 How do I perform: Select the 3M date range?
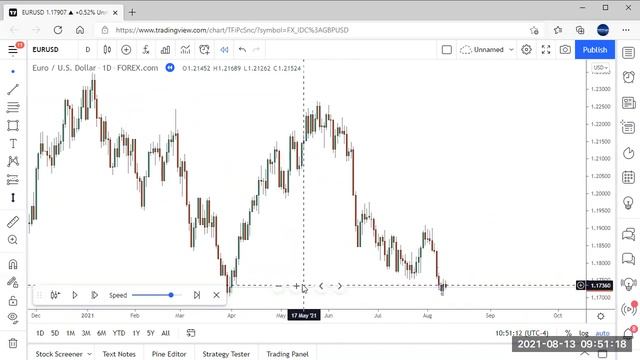click(x=86, y=333)
